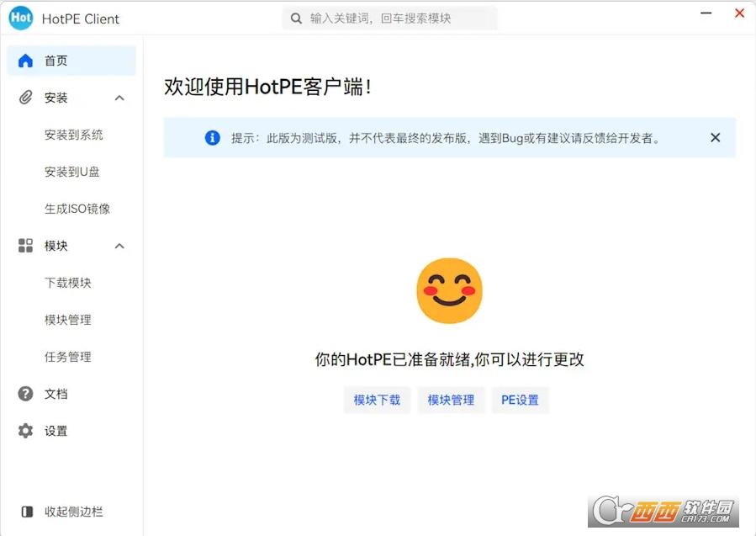Viewport: 756px width, 536px height.
Task: Select 安装到U盘 in sidebar
Action: coord(71,172)
